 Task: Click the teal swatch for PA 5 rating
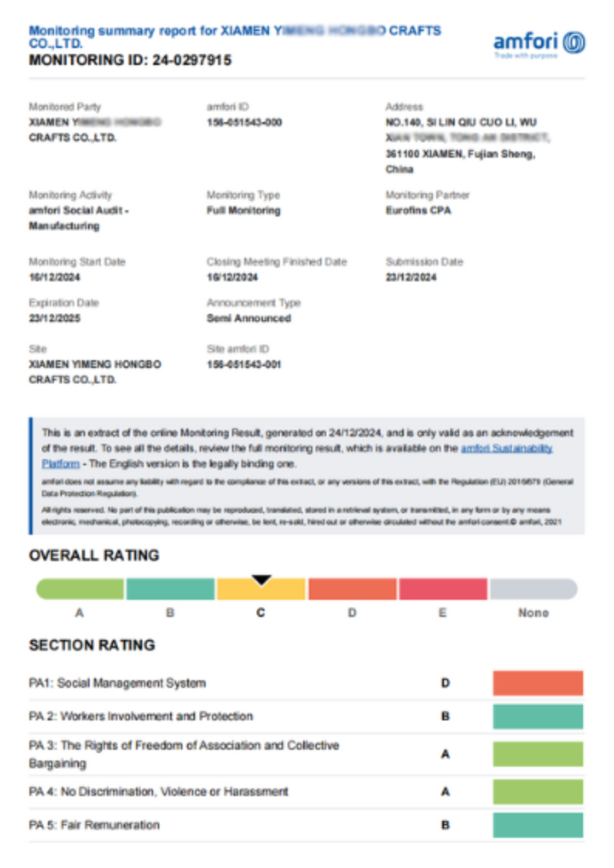(x=538, y=825)
